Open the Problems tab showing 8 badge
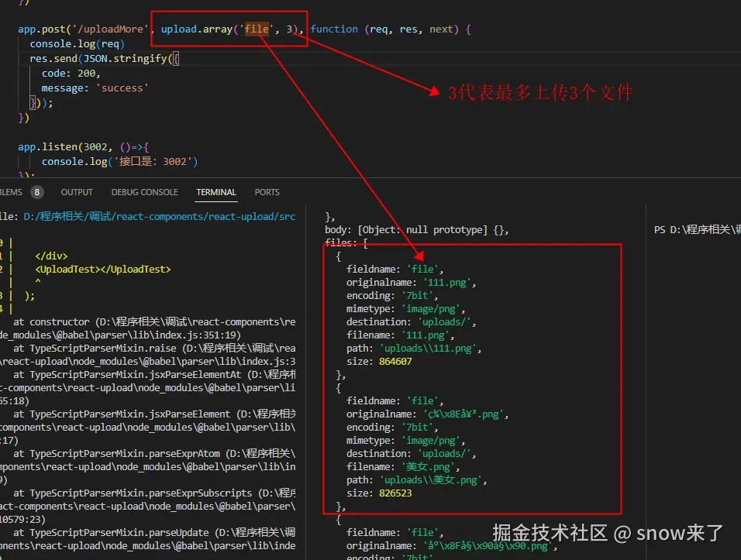 [x=21, y=192]
